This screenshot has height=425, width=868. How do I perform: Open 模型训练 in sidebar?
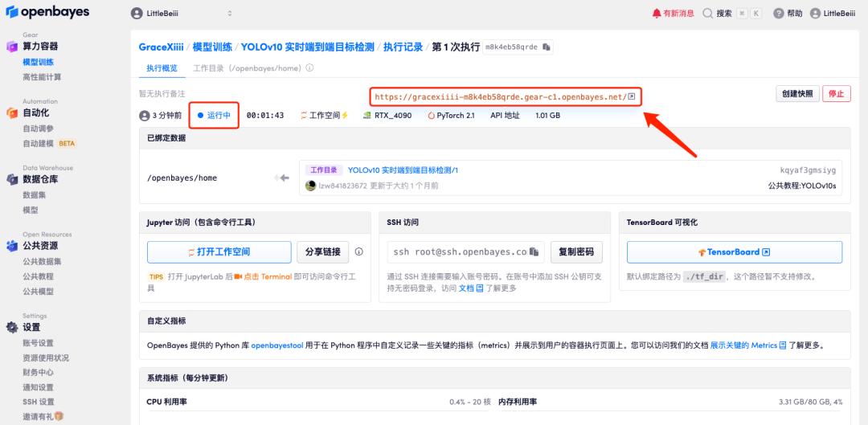(39, 62)
